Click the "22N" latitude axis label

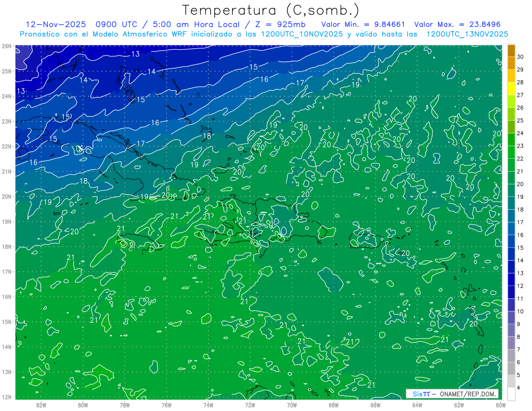7,146
